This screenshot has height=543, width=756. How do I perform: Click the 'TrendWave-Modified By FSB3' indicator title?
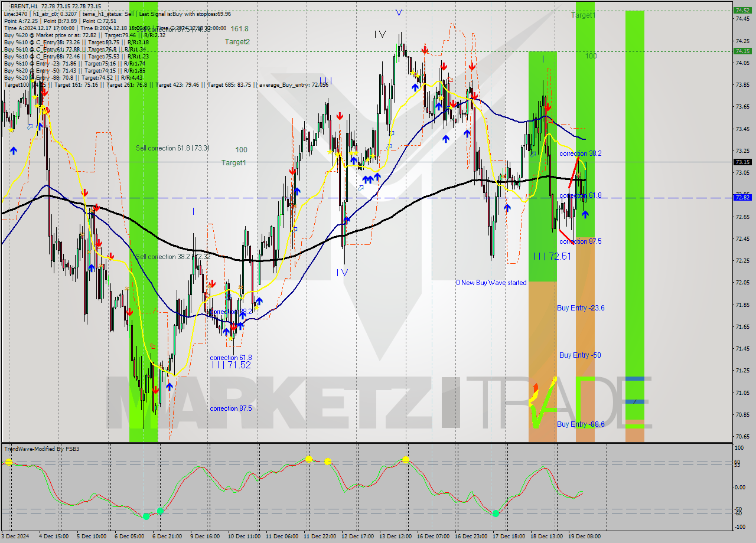coord(42,449)
